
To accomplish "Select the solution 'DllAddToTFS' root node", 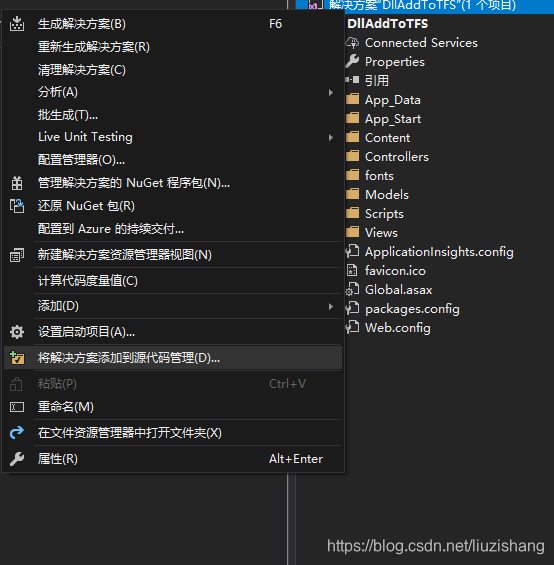I will pos(422,5).
